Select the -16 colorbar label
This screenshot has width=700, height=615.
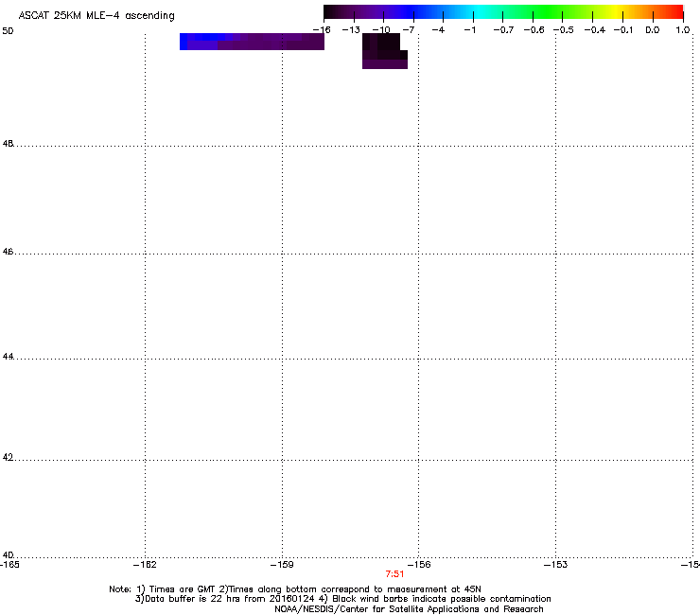coord(322,30)
